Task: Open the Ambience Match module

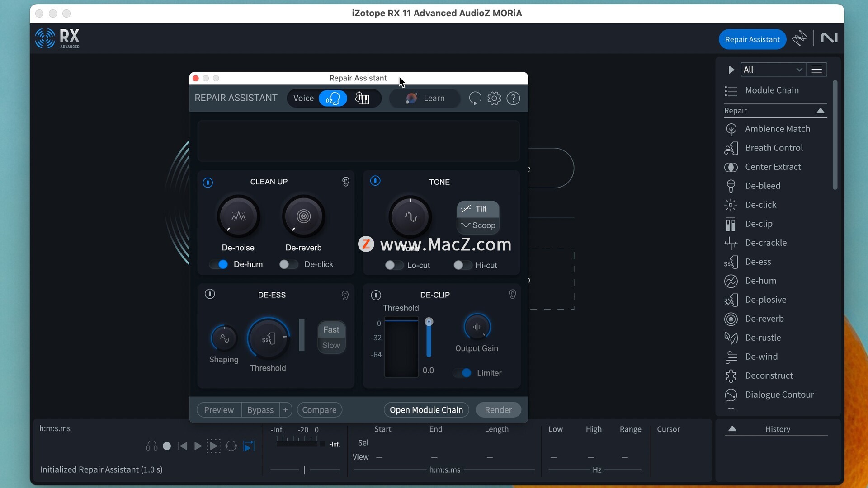Action: 775,129
